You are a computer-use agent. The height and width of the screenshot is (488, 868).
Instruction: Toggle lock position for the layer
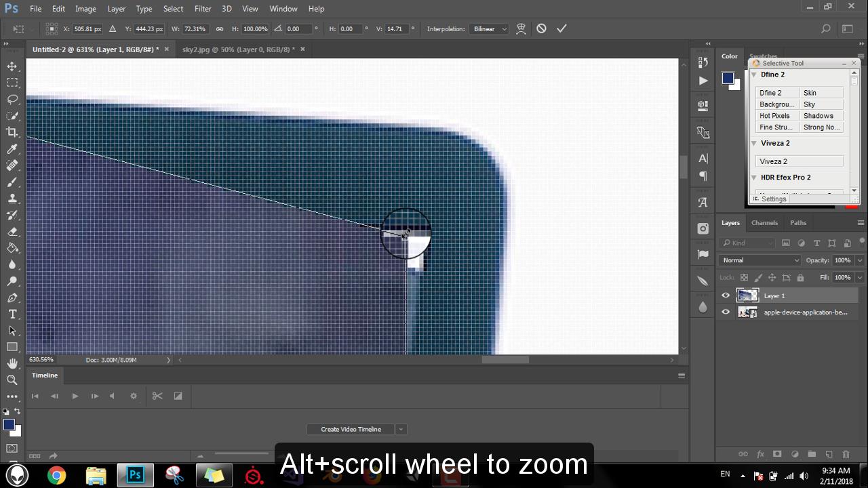click(x=772, y=277)
